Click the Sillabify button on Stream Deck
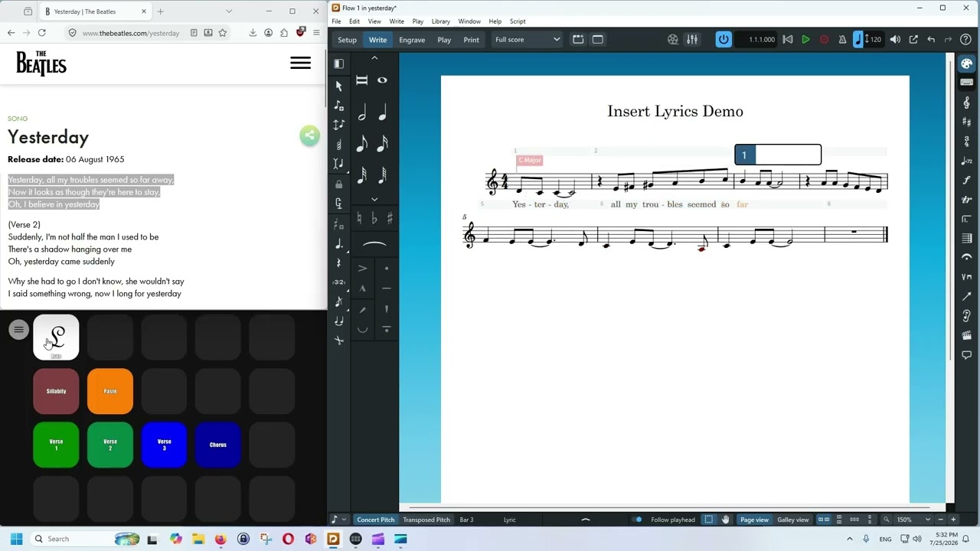Screen dimensions: 980x551 [56, 391]
